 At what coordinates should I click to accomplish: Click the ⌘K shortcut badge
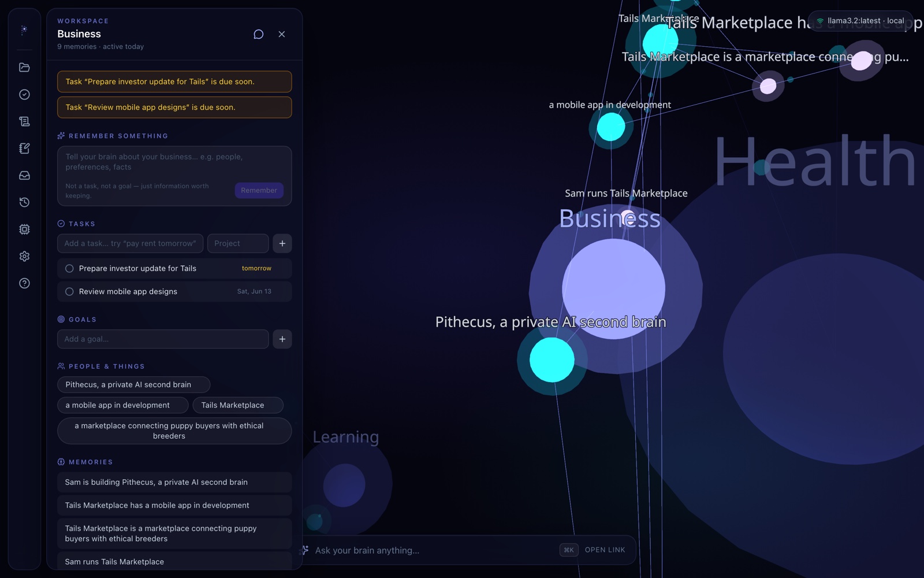[569, 550]
